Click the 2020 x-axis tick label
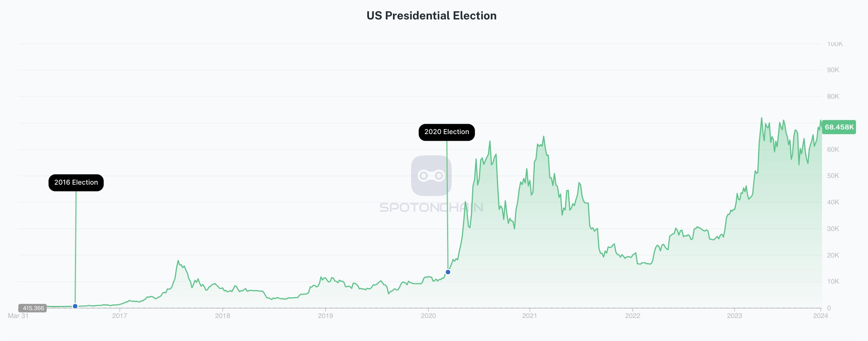The image size is (868, 341). tap(428, 316)
